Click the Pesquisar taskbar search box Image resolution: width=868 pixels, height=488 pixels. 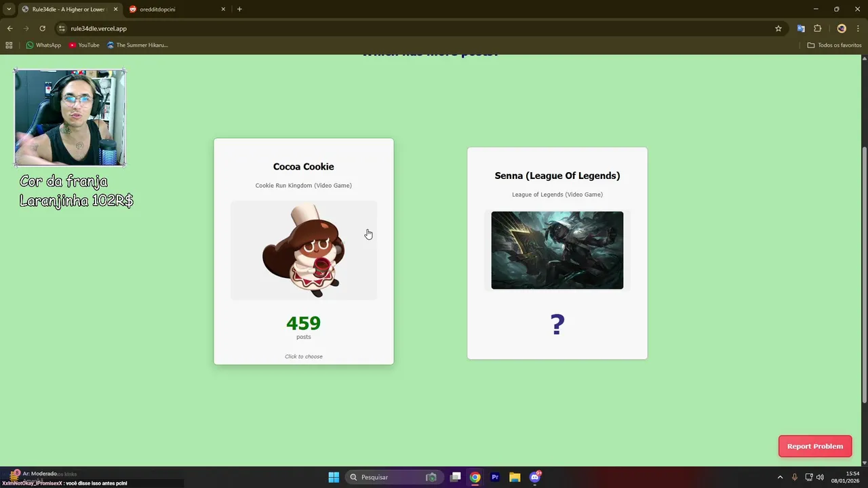click(393, 477)
